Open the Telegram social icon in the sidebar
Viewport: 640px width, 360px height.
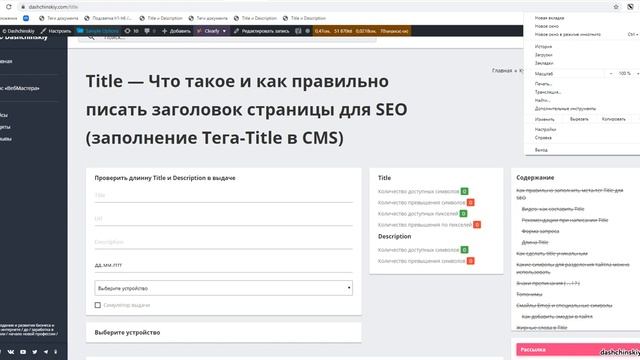46,352
